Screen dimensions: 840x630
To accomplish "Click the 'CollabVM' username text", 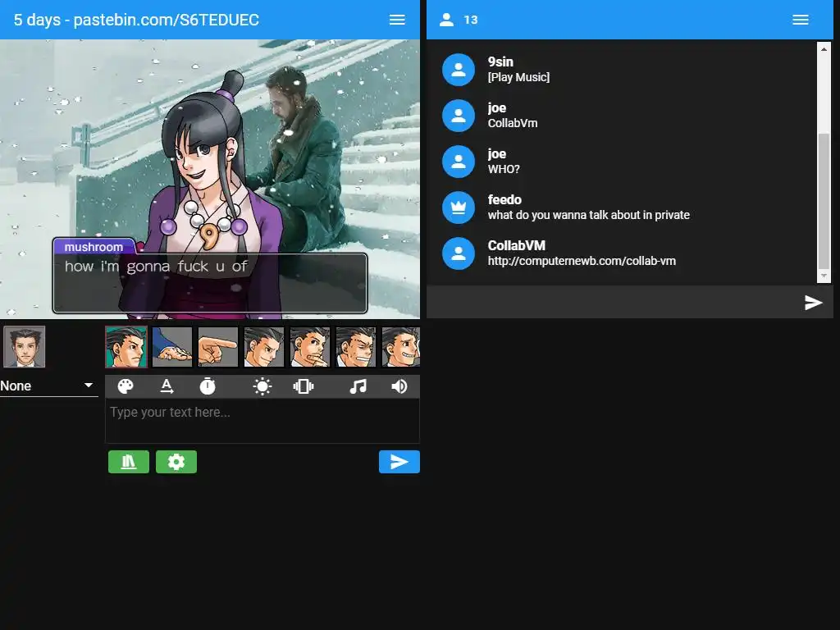I will point(517,245).
